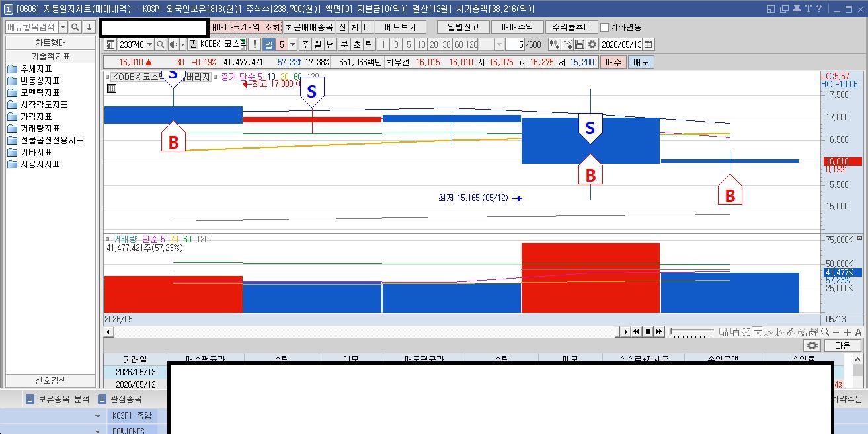The height and width of the screenshot is (434, 868).
Task: Open the stock code 233740 dropdown
Action: coord(149,44)
